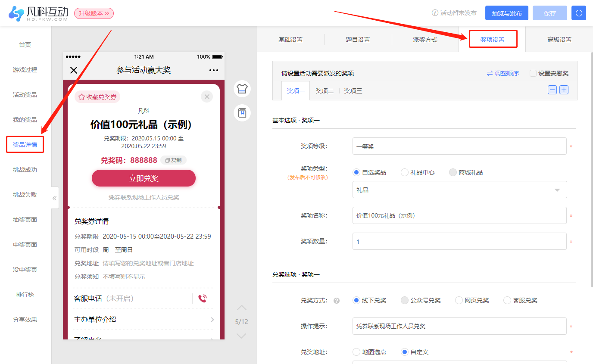The image size is (593, 364).
Task: Open 中奖页面 in sidebar
Action: (25, 245)
